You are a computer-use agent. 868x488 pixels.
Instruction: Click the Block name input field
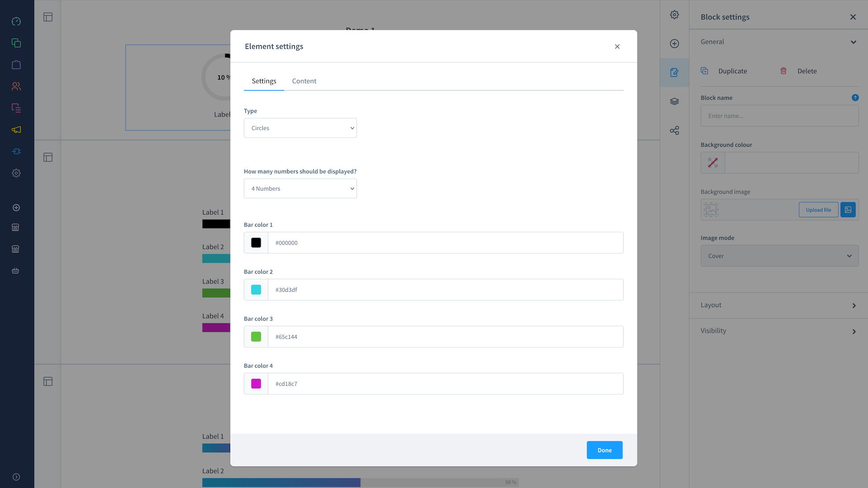tap(780, 116)
